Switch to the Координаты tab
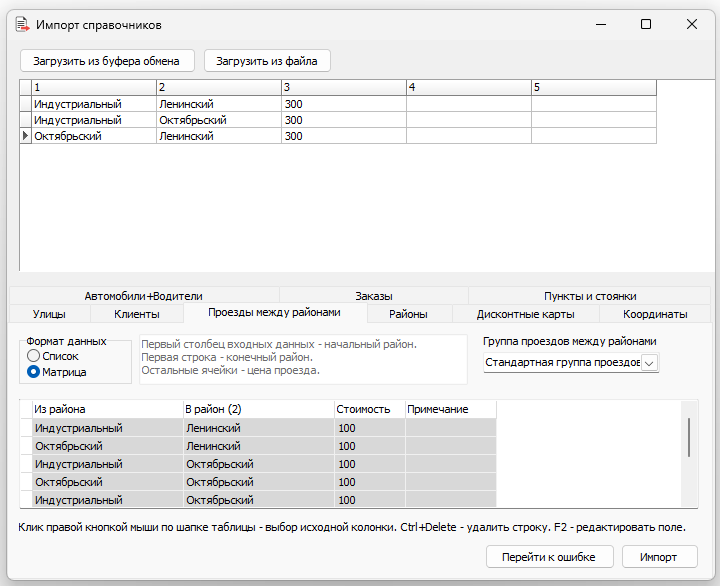 [x=655, y=314]
